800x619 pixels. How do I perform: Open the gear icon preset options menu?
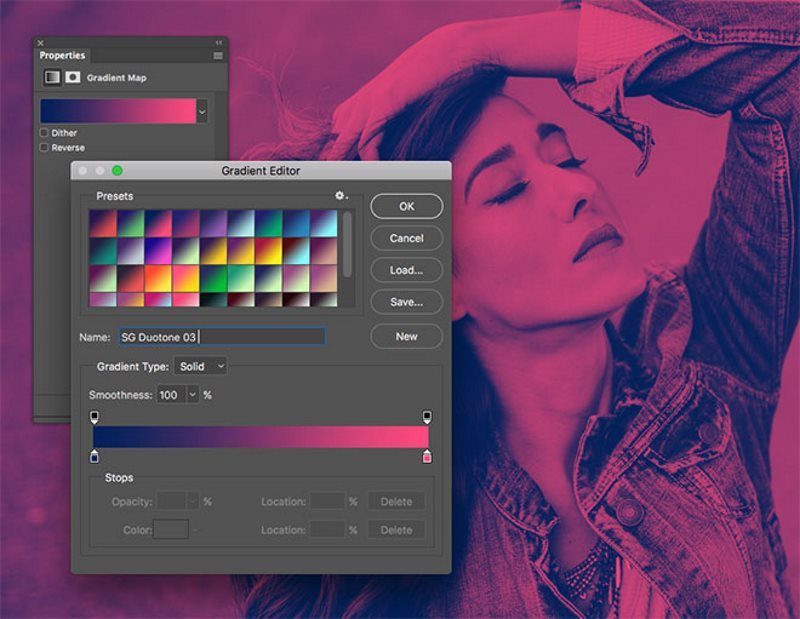[339, 195]
